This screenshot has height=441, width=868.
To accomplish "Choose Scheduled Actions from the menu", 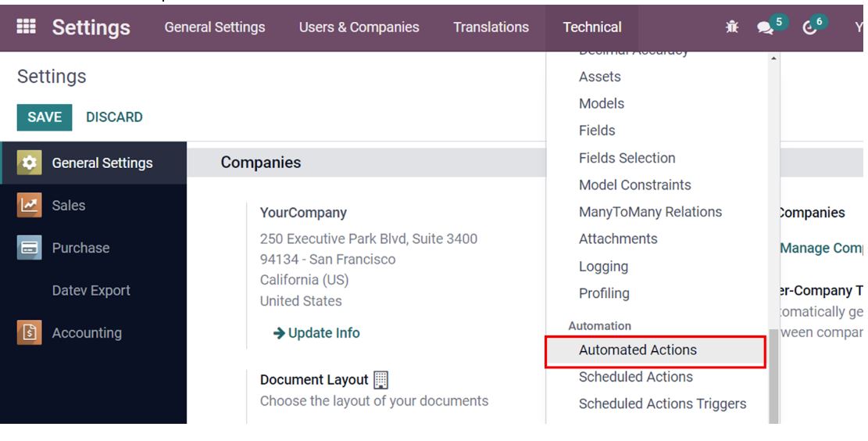I will point(635,377).
